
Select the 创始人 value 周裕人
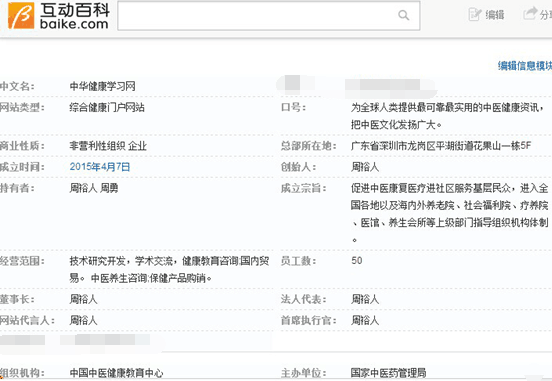(x=365, y=167)
